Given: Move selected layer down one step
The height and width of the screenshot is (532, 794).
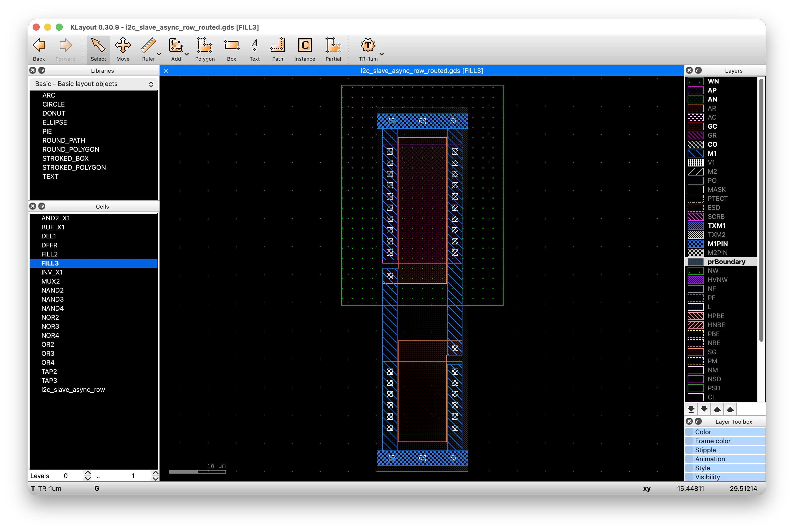Looking at the screenshot, I should [x=704, y=409].
